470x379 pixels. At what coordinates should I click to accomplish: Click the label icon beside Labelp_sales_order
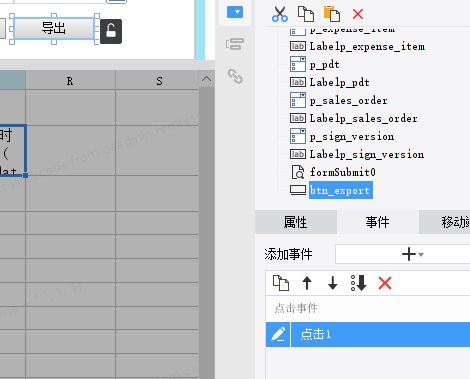pos(298,118)
